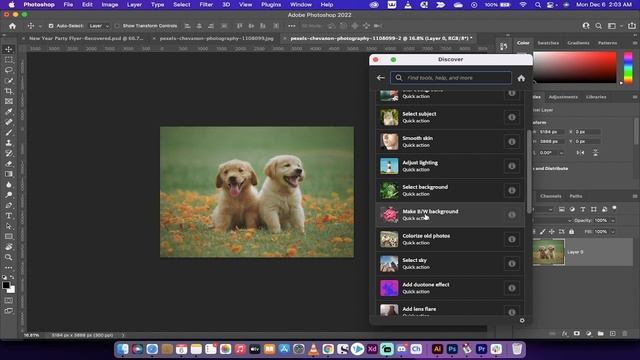The width and height of the screenshot is (640, 360).
Task: Go to Discover panel home
Action: click(x=521, y=78)
